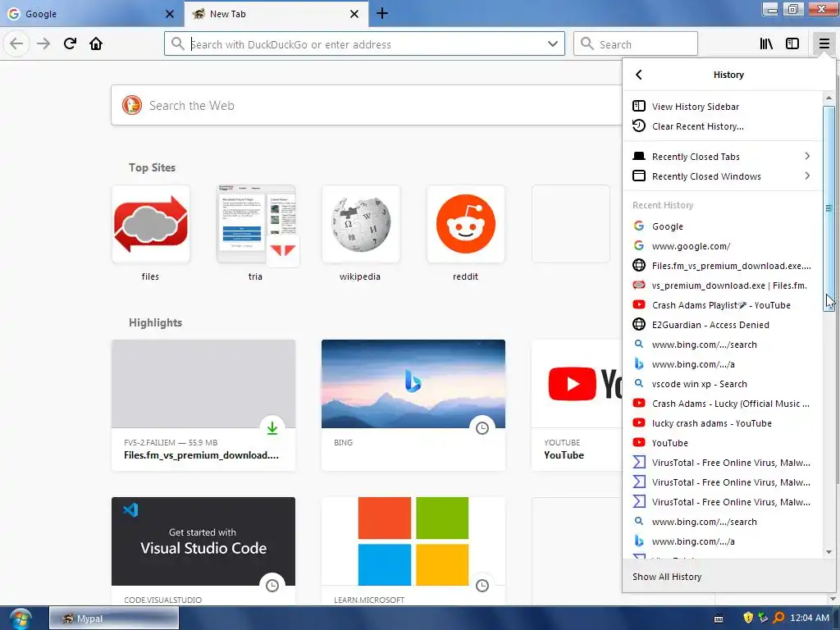840x630 pixels.
Task: Click the Search the Web field
Action: pyautogui.click(x=367, y=105)
